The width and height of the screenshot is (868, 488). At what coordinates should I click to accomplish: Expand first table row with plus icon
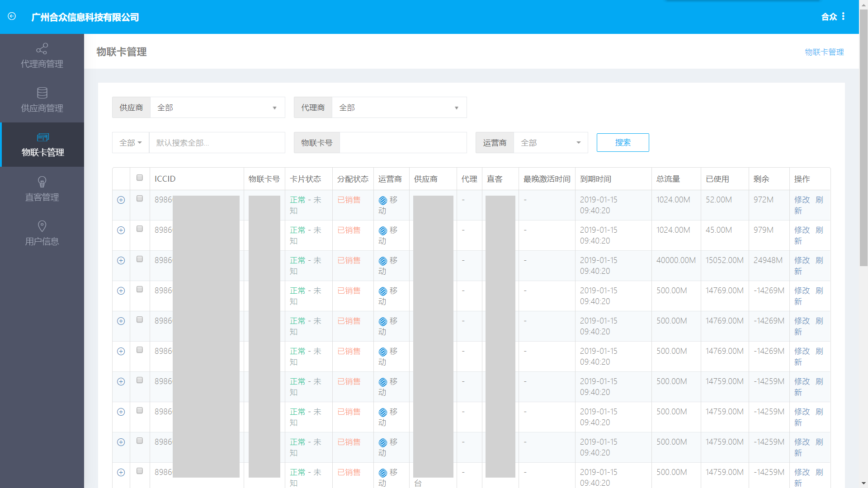121,200
